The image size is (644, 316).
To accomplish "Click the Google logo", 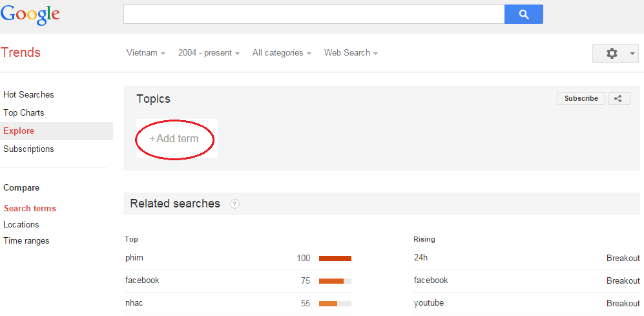I will click(x=30, y=15).
